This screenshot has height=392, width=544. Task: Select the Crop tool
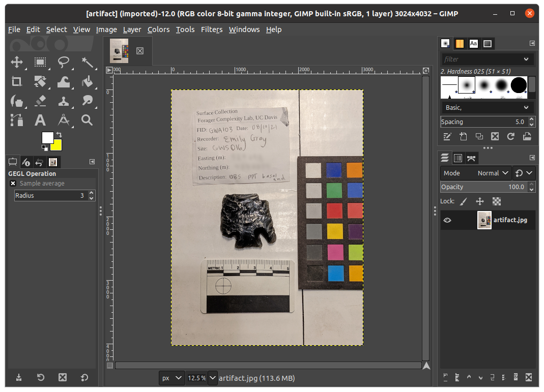[x=17, y=82]
